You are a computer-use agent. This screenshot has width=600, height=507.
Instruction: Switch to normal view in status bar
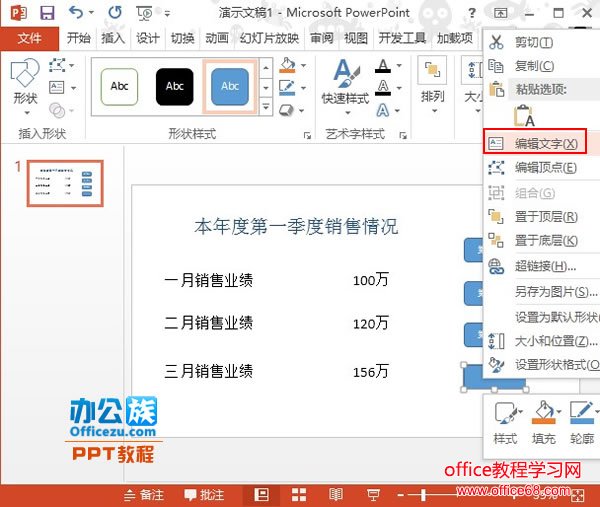coord(261,494)
